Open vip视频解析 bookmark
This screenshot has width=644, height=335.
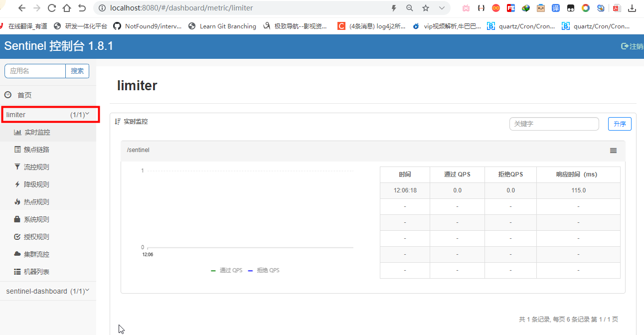tap(447, 26)
